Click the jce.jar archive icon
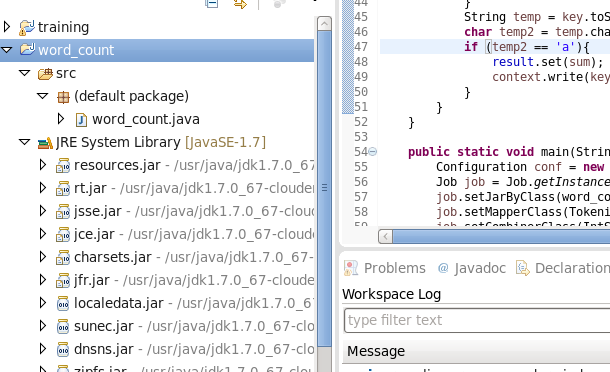Screen dimensions: 610x372 click(63, 235)
